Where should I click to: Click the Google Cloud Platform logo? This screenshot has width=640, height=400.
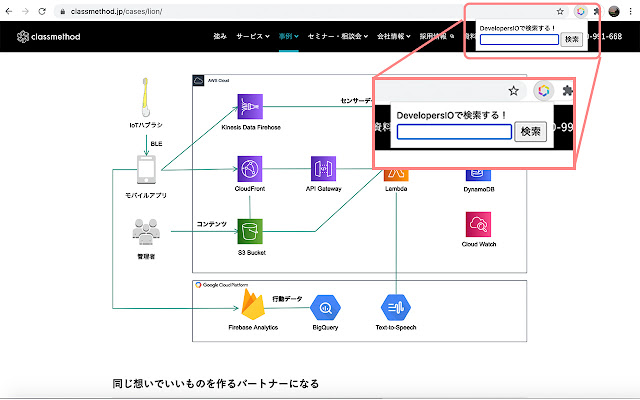[198, 285]
